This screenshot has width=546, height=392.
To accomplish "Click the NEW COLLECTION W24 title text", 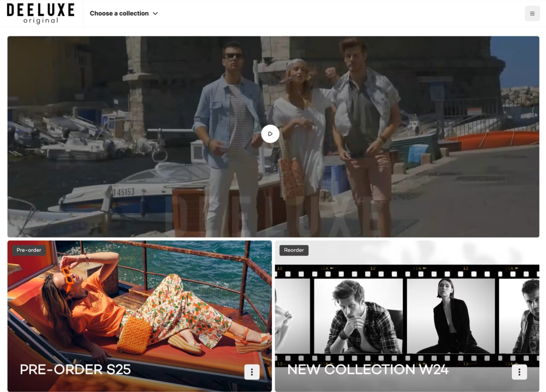I will pos(368,369).
